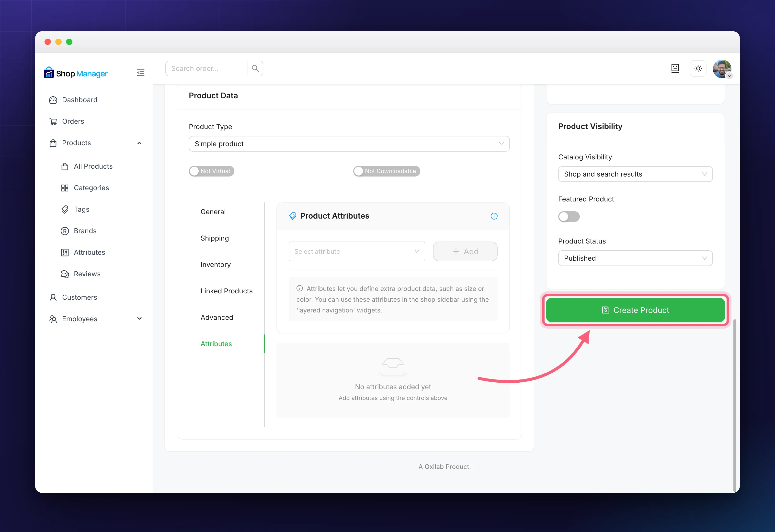
Task: Click the Oxilab footer link
Action: tap(434, 467)
